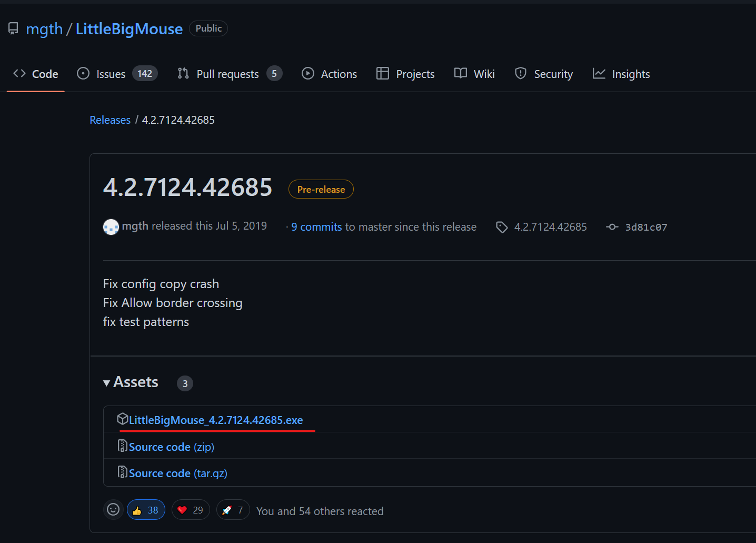Open the Issues tab
This screenshot has width=756, height=543.
coord(117,74)
